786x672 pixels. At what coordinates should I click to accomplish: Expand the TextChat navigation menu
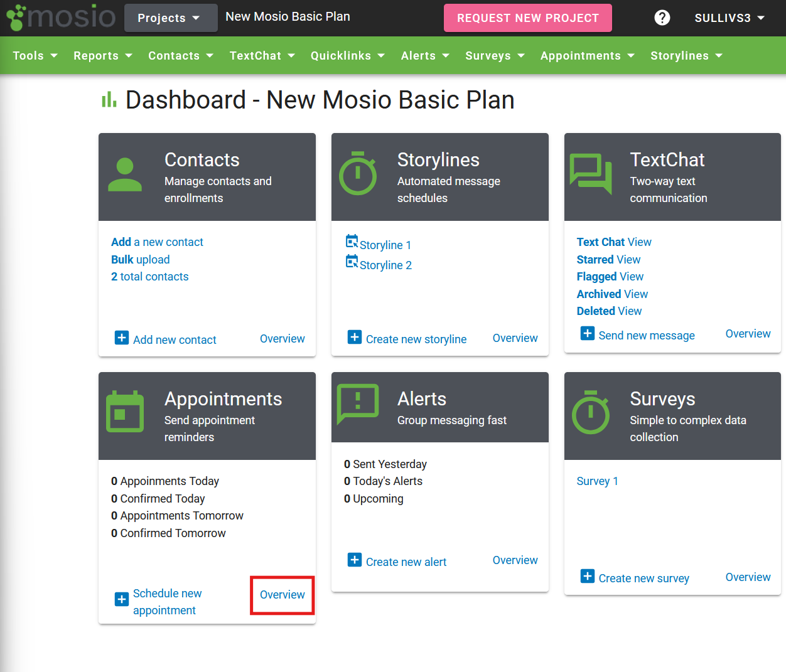262,56
